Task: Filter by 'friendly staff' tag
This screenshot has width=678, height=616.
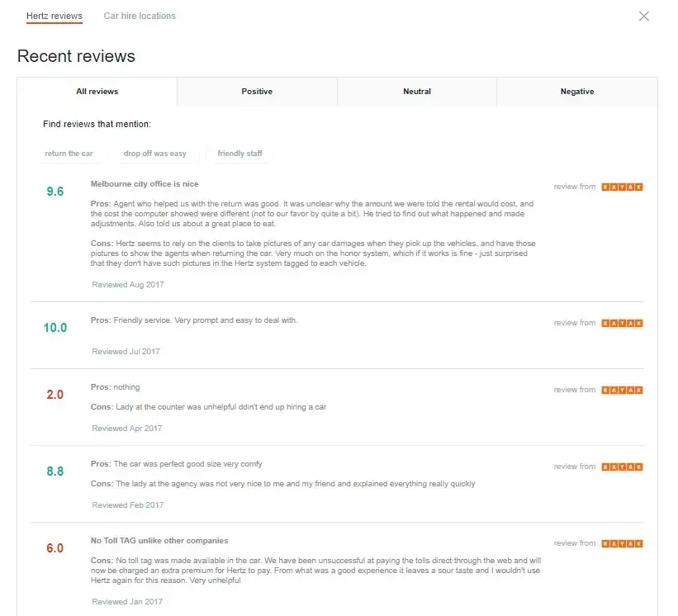Action: [x=240, y=154]
